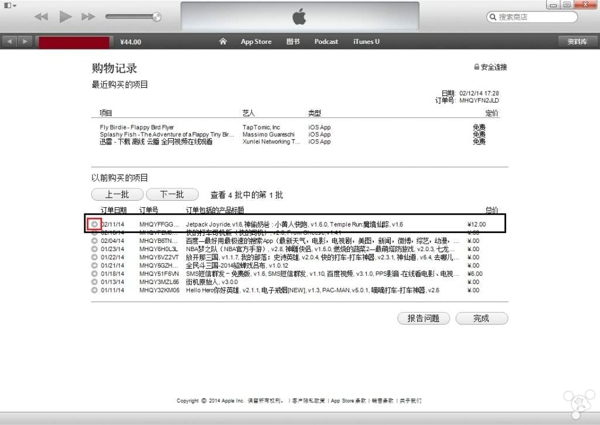Select the order dated 01/22/14
Screen dimensions: 600x425
click(94, 257)
